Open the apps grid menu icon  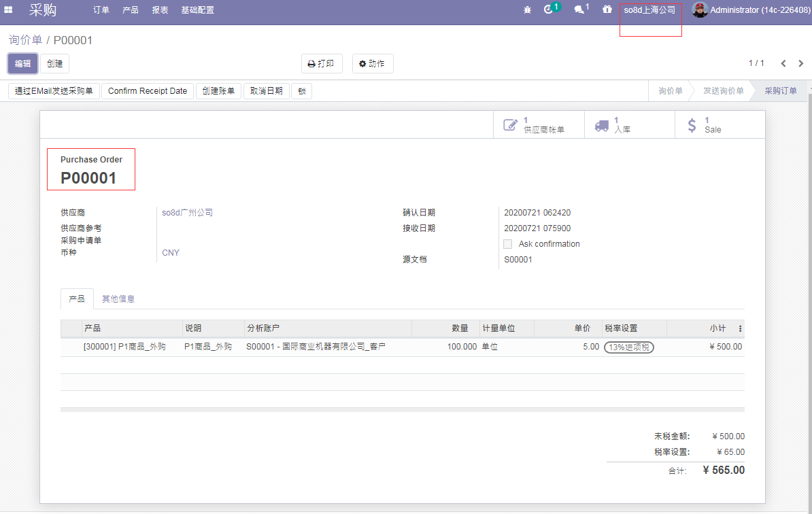click(x=8, y=10)
